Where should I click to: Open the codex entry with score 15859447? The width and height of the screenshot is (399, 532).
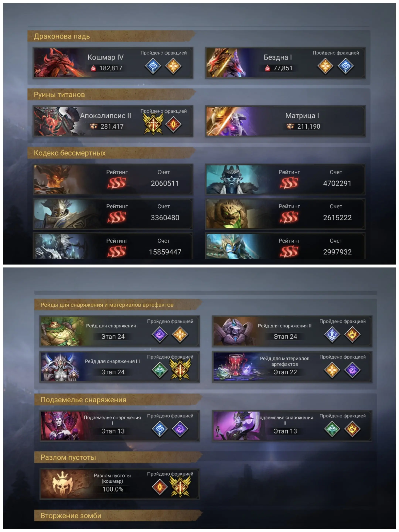click(113, 246)
